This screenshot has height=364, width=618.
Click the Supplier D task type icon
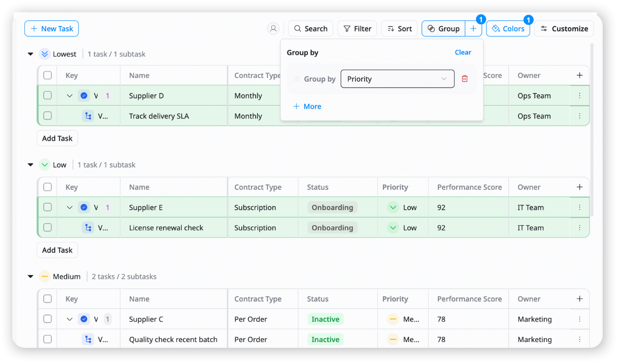point(84,96)
